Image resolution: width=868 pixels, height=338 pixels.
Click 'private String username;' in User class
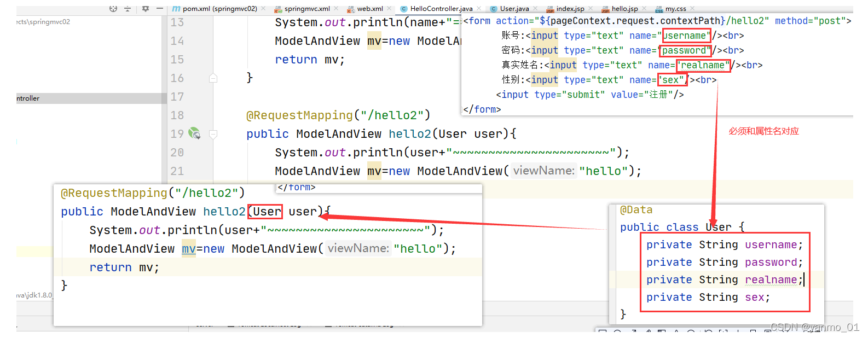point(725,244)
